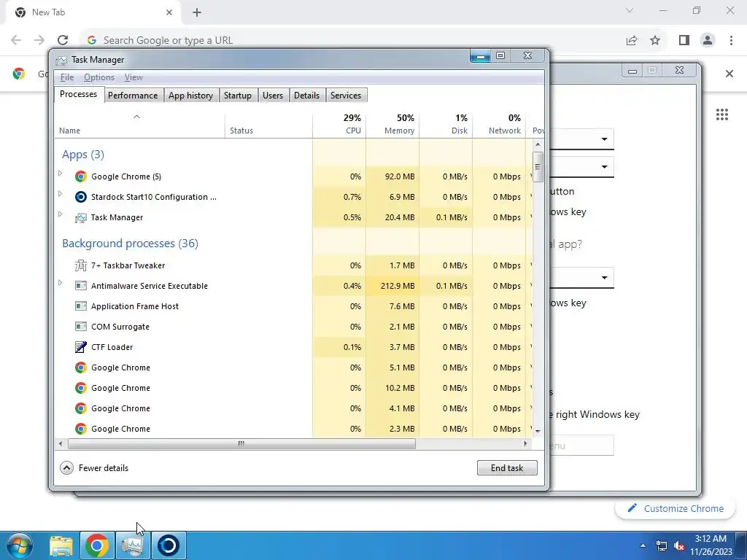Click the network tray icon
This screenshot has height=560, width=747.
click(x=661, y=545)
